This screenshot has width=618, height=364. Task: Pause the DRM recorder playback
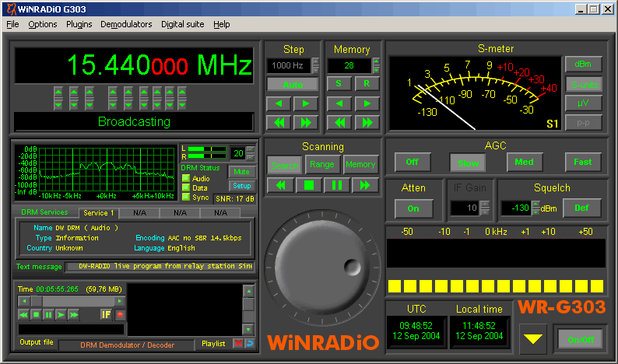[x=48, y=315]
